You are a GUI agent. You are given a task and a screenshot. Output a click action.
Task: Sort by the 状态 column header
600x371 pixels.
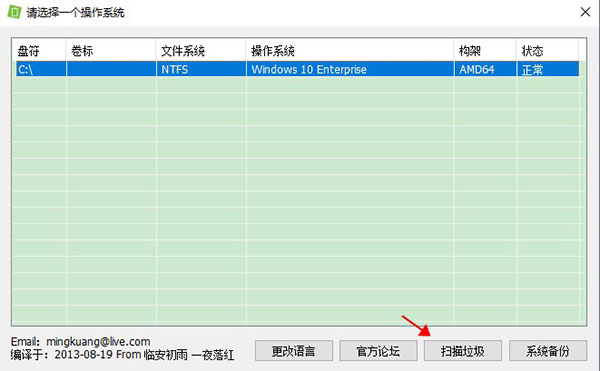[x=548, y=50]
